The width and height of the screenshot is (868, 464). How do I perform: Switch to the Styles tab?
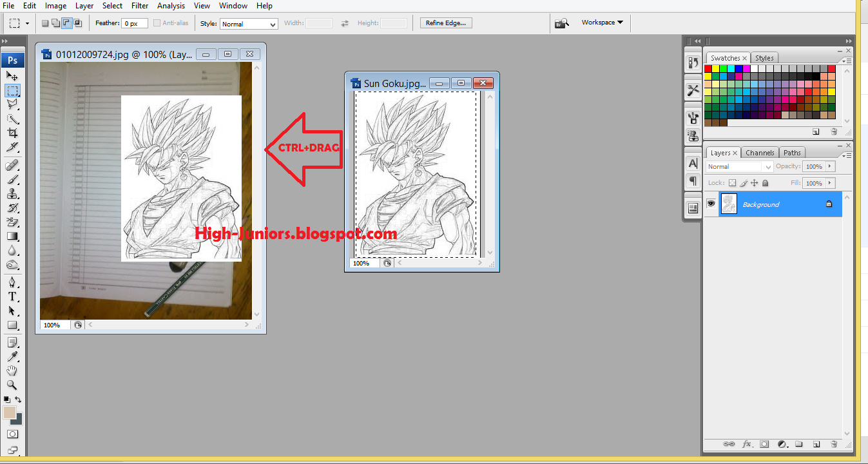click(x=764, y=58)
